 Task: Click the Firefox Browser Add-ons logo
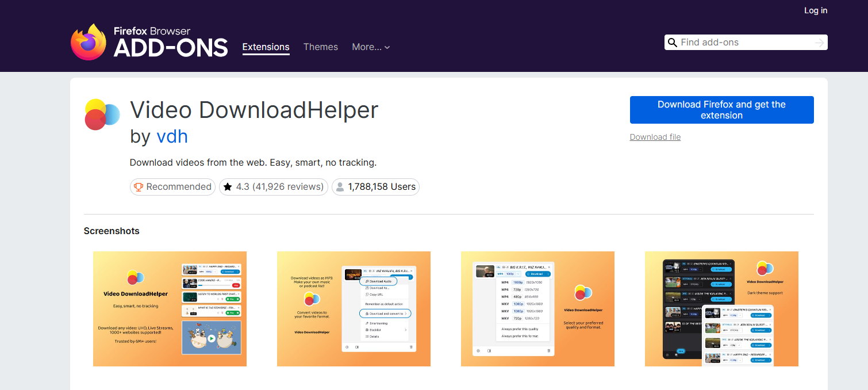(149, 42)
